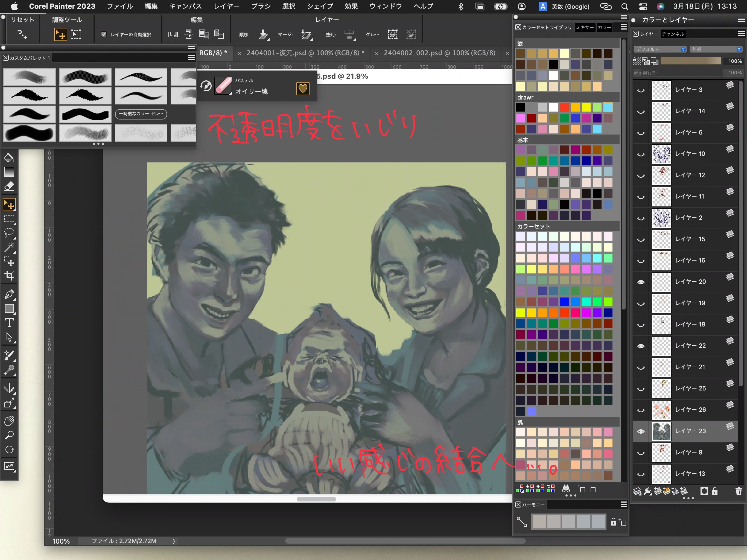This screenshot has height=560, width=747.
Task: Close the 2404002_002.psd document tab
Action: click(377, 53)
